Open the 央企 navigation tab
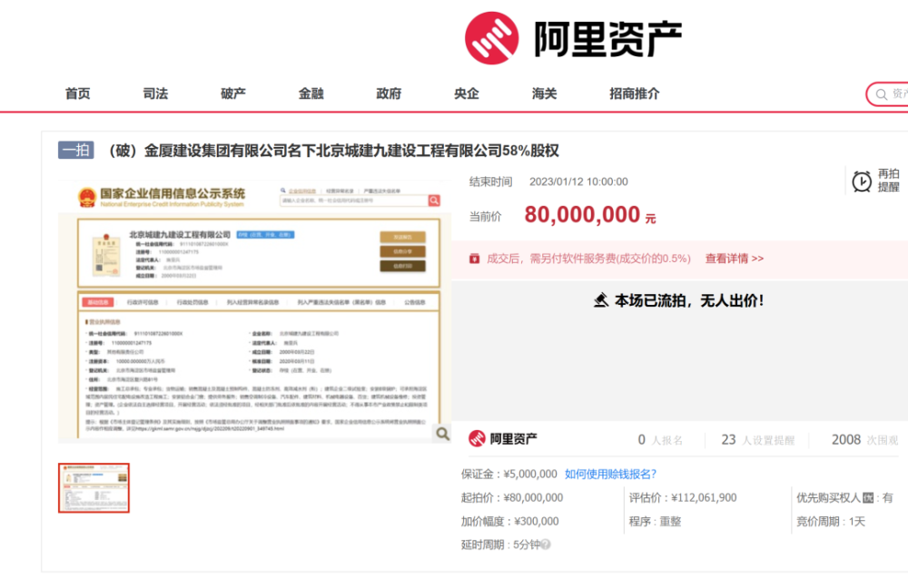 click(x=467, y=93)
